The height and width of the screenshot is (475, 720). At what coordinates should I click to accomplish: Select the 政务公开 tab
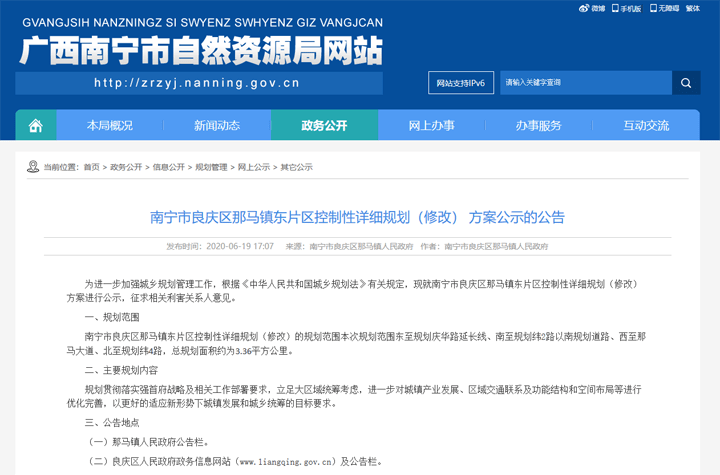click(x=324, y=125)
